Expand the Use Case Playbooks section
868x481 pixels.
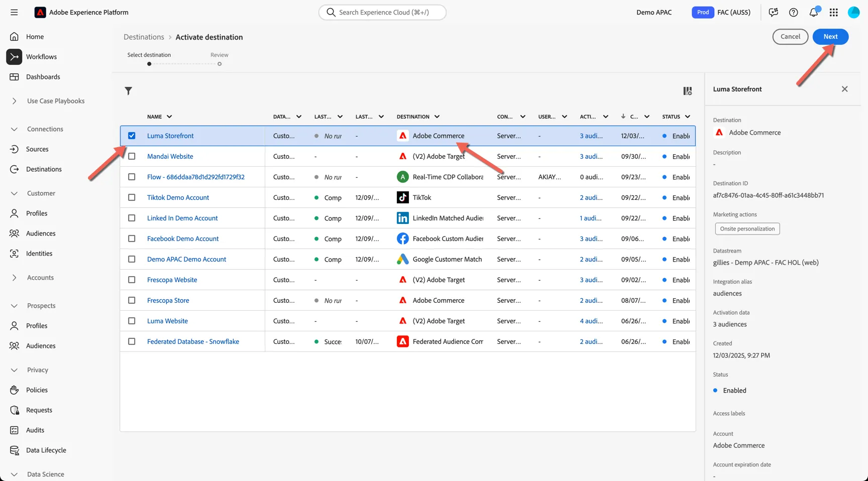(14, 101)
